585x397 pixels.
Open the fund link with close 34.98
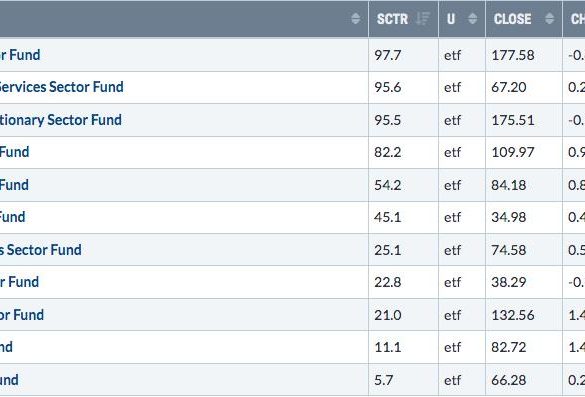(x=13, y=217)
